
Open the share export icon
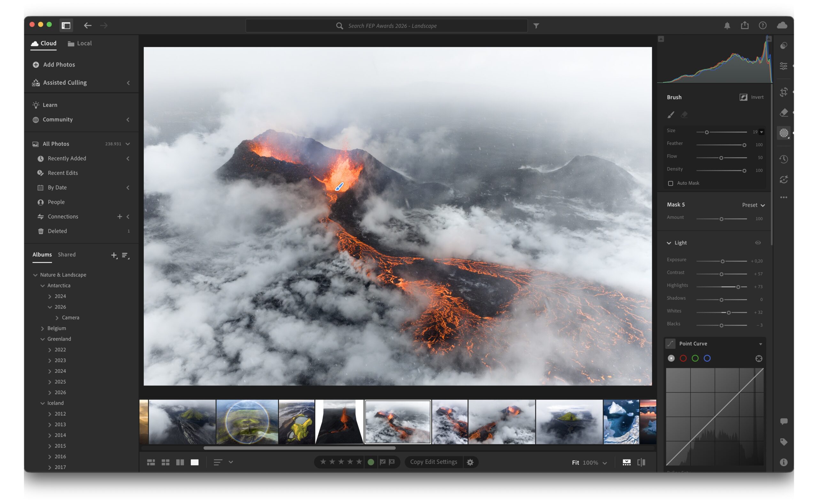pyautogui.click(x=745, y=25)
